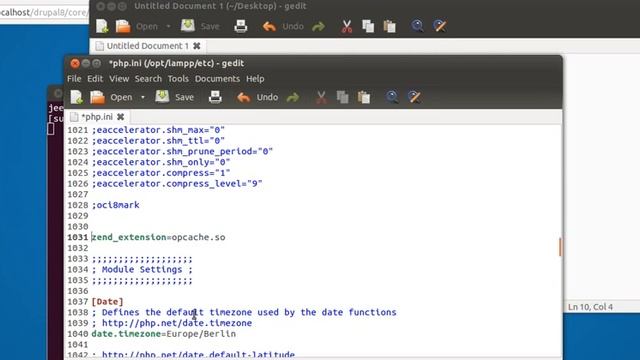
Task: Click line ;eaccelerator.shm_prune_period="0"
Action: tap(182, 151)
